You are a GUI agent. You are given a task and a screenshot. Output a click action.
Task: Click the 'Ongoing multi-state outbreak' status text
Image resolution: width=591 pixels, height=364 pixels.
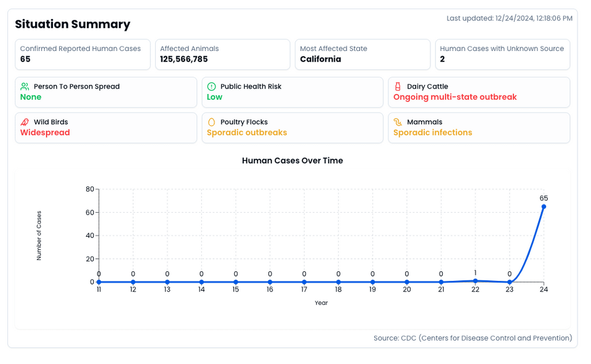[x=455, y=97]
